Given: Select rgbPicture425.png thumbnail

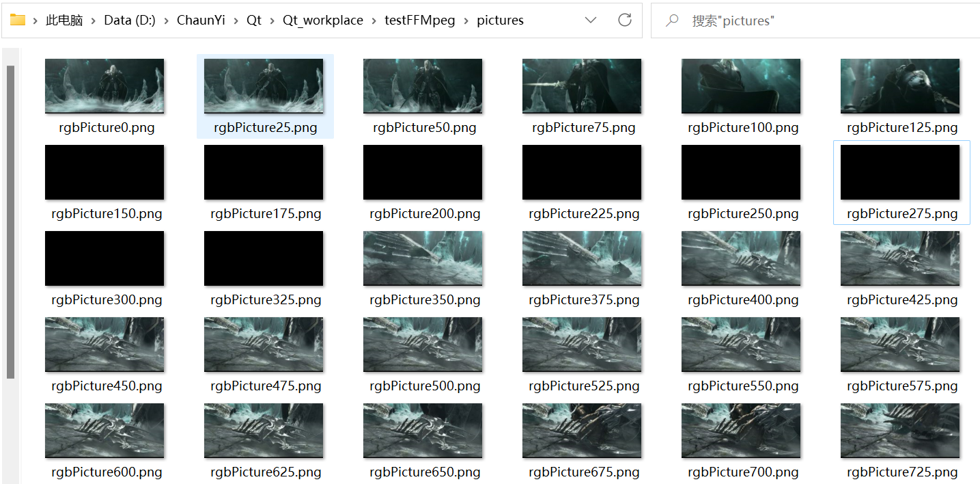Looking at the screenshot, I should click(900, 258).
